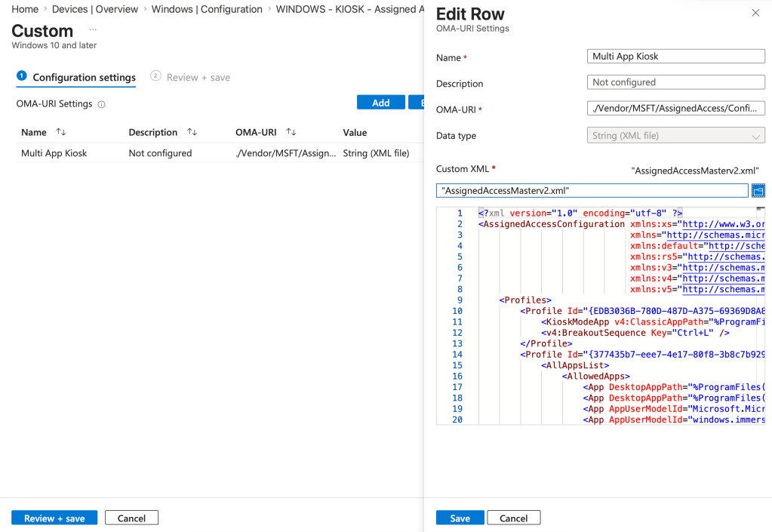Cancel the Edit Row panel changes
Image resolution: width=772 pixels, height=532 pixels.
pos(513,518)
